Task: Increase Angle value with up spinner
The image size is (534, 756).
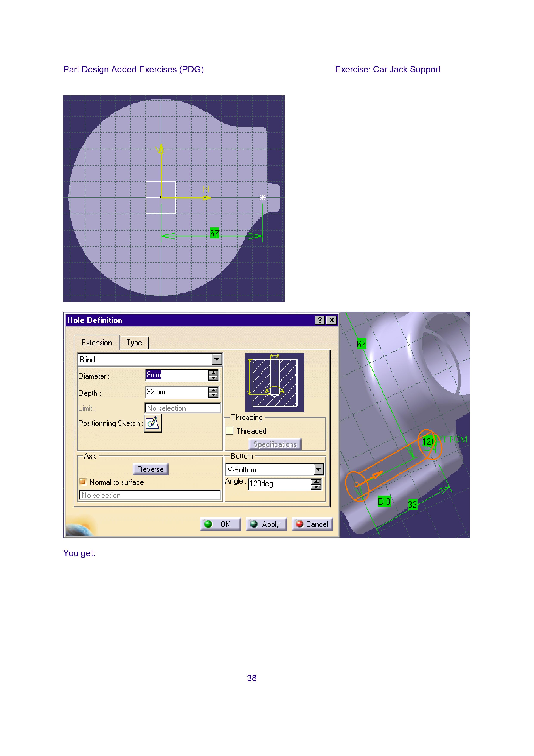Action: 316,482
